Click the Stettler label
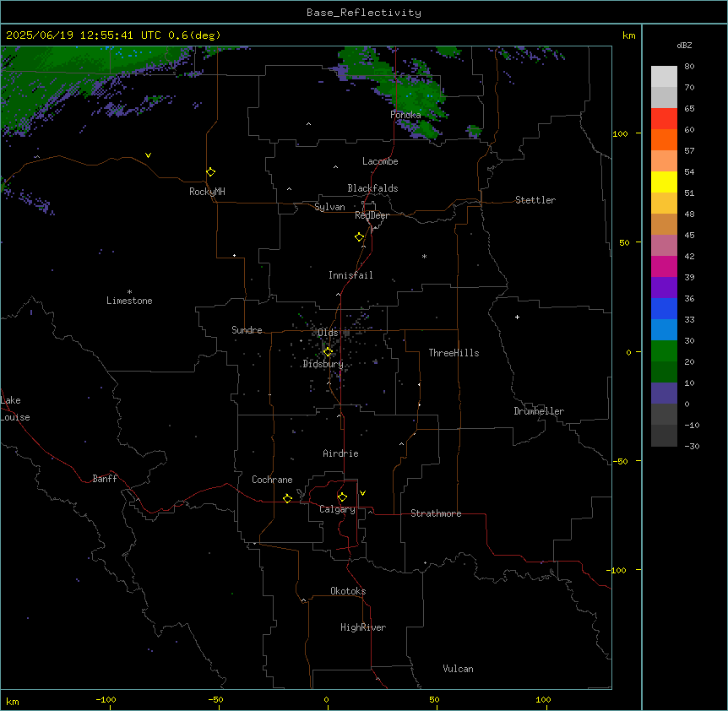 [x=535, y=200]
